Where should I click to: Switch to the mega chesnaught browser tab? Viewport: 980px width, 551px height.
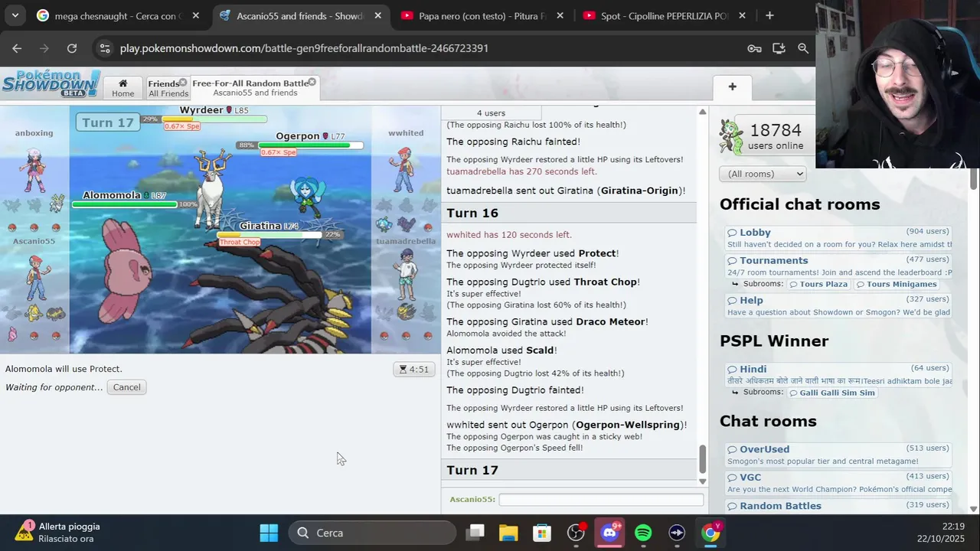(x=119, y=15)
